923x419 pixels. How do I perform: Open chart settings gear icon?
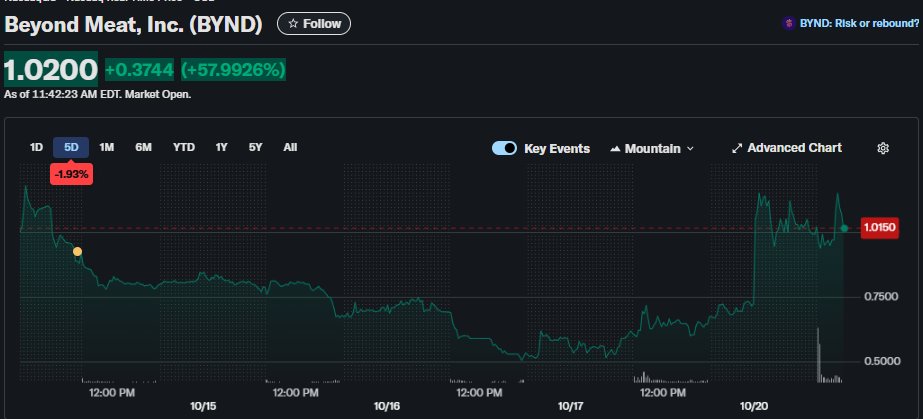tap(883, 148)
